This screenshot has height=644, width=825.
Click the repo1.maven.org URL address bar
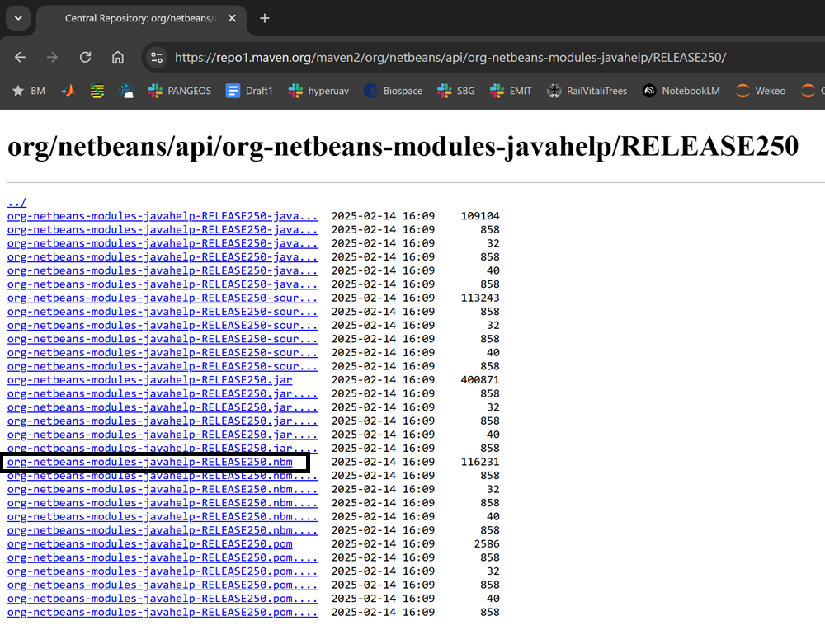click(x=450, y=57)
